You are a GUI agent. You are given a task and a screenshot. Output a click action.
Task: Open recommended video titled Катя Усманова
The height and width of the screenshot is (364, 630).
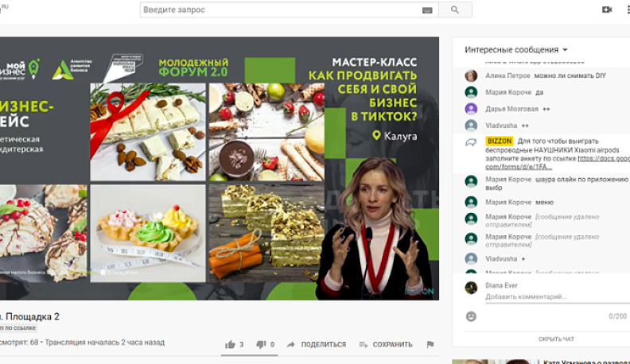(x=586, y=362)
